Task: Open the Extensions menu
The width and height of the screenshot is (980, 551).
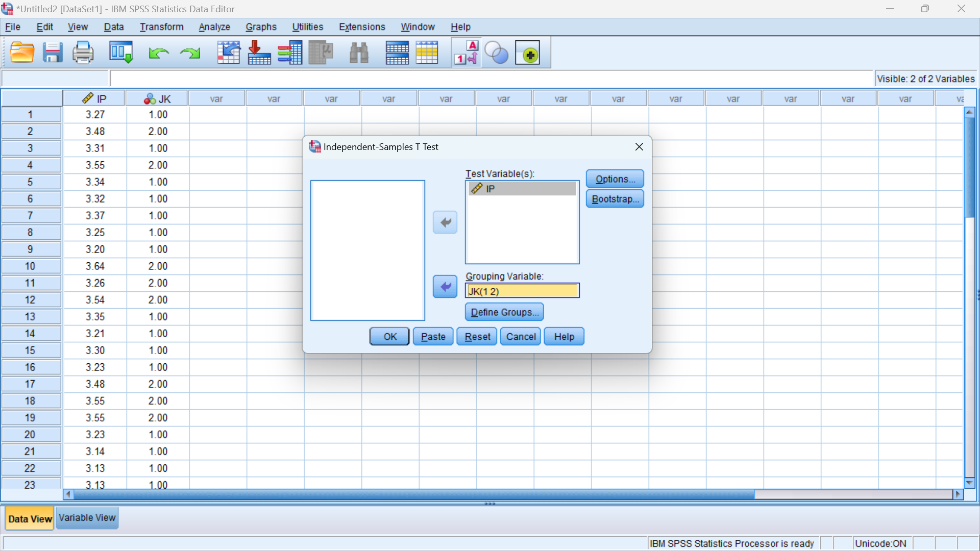Action: click(x=362, y=27)
